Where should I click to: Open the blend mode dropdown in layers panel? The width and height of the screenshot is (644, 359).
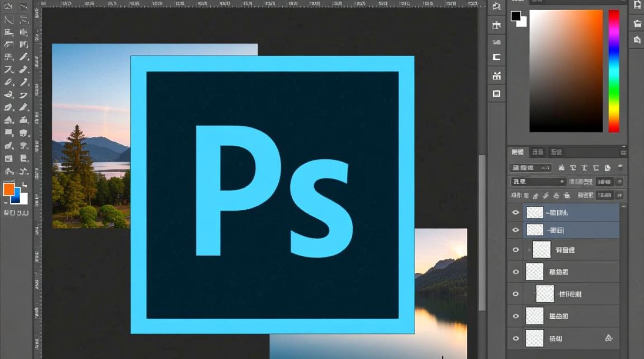coord(539,182)
